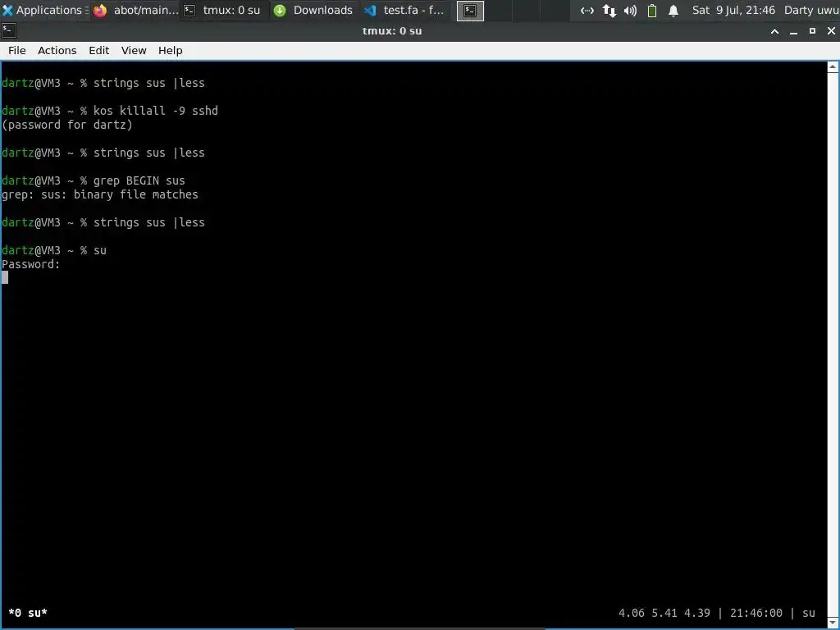
Task: Switch to the tmux: 0 su taskbar entry
Action: [x=222, y=10]
